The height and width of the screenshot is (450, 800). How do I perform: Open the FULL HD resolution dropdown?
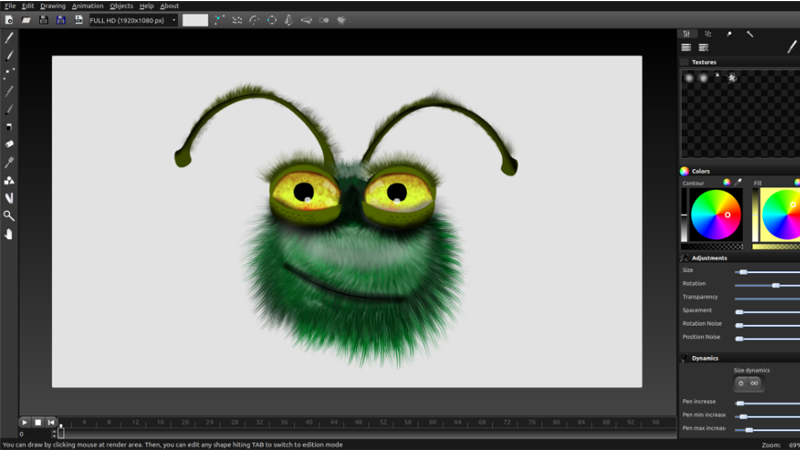click(133, 20)
